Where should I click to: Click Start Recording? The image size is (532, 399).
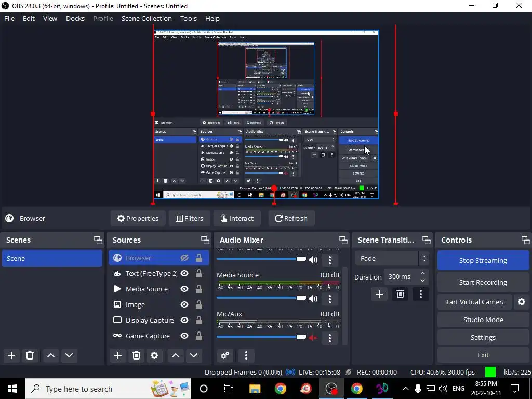483,282
